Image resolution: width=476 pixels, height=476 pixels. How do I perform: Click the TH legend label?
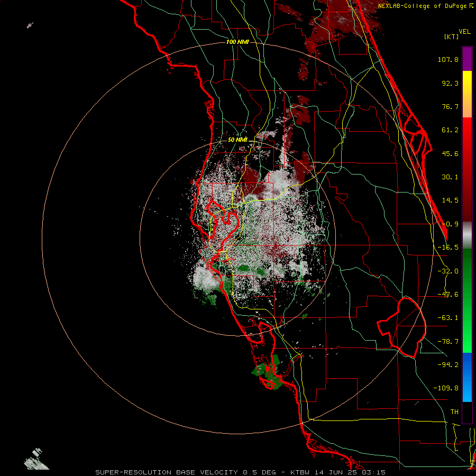tap(454, 411)
